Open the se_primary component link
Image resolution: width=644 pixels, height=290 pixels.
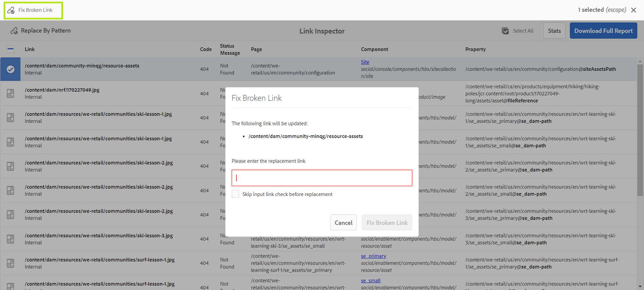click(x=373, y=256)
